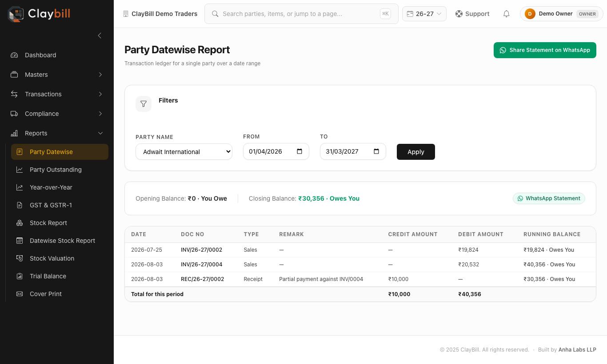The width and height of the screenshot is (607, 364).
Task: Click the Date column header
Action: click(x=139, y=234)
